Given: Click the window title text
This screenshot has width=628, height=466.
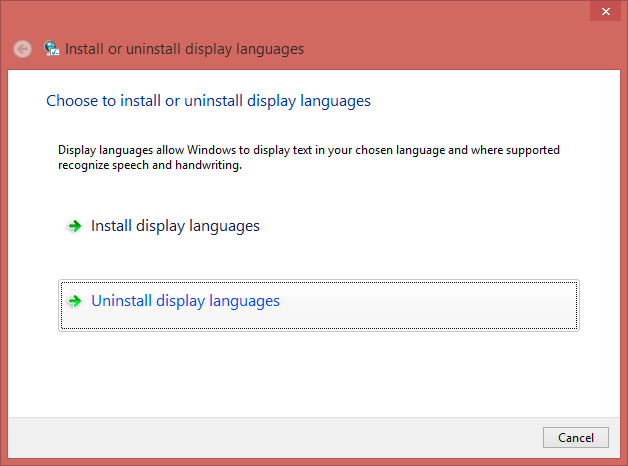Looking at the screenshot, I should 184,49.
